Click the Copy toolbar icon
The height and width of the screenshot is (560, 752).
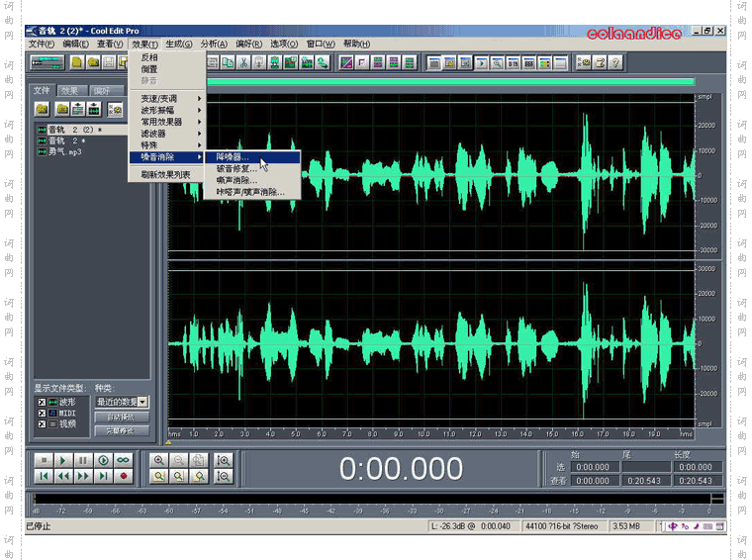228,62
